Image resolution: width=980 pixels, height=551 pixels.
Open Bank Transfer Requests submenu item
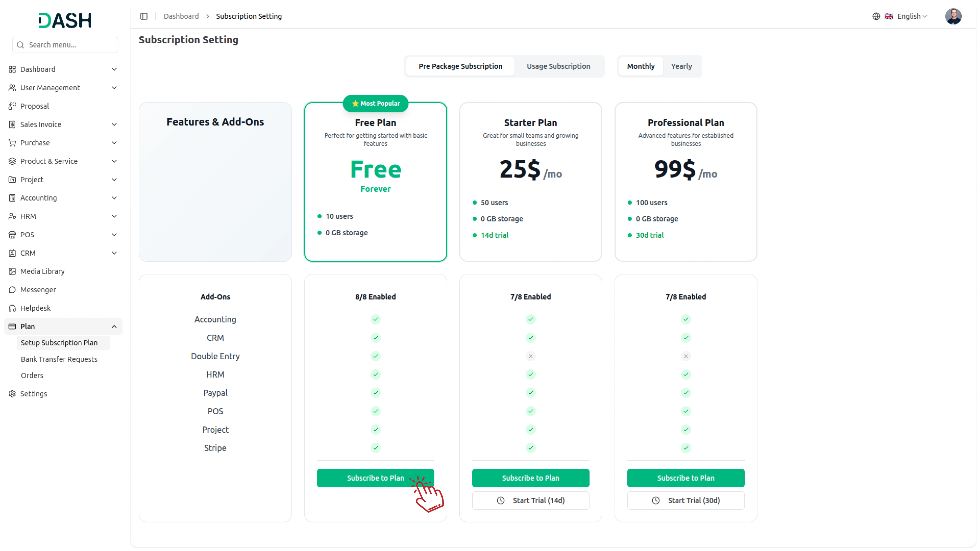point(59,359)
